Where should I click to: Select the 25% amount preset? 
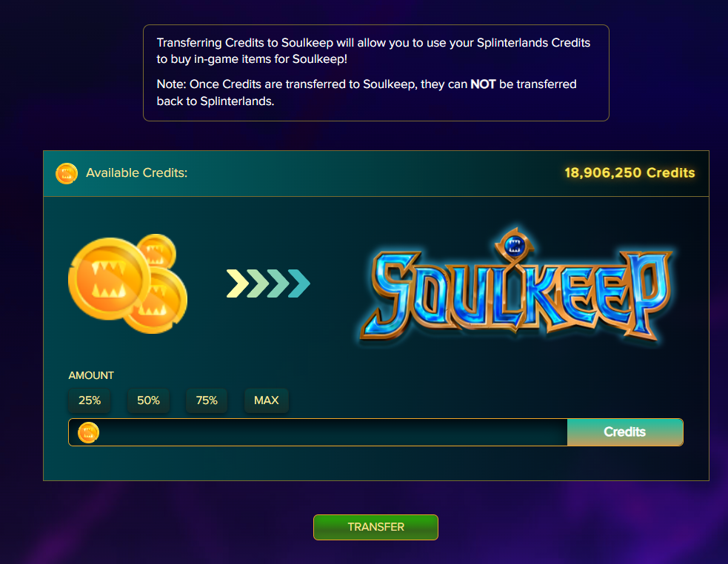pyautogui.click(x=90, y=400)
